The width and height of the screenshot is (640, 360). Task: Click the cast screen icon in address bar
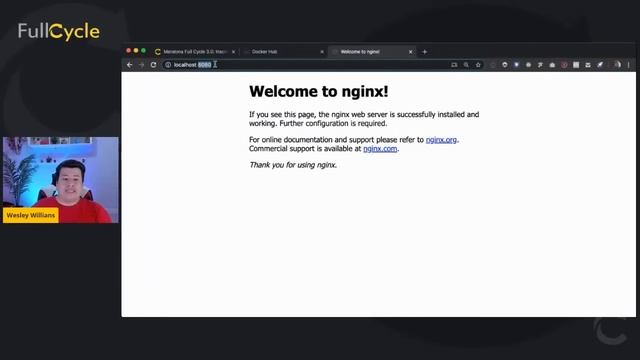[x=454, y=65]
